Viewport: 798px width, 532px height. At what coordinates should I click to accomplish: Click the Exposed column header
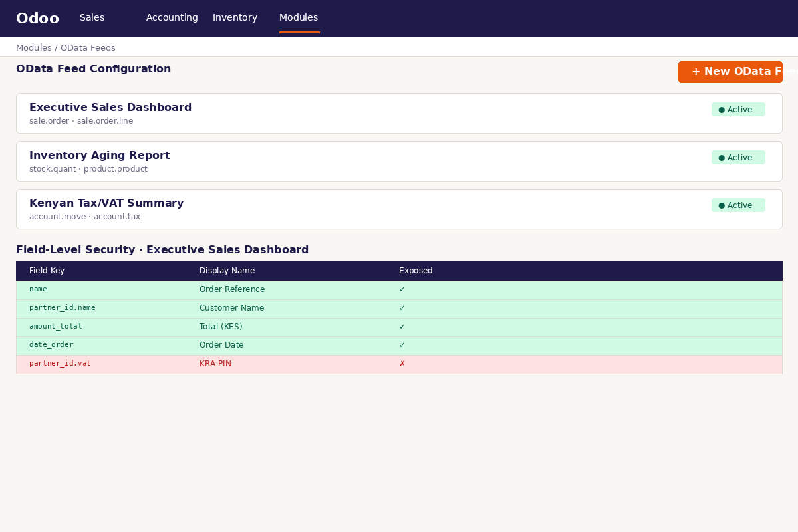416,271
